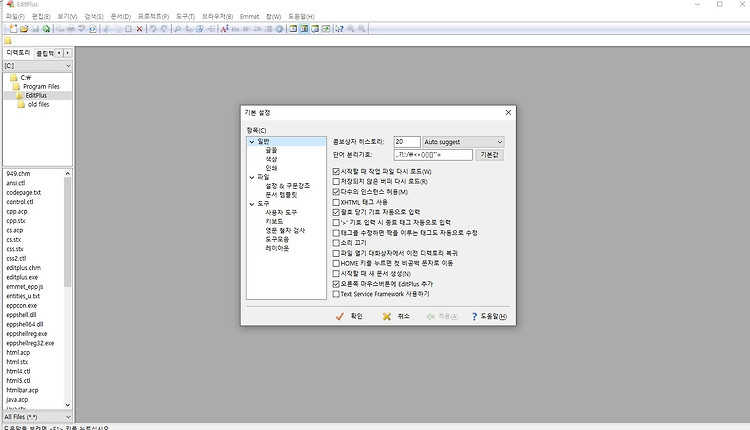Select the Program Files folder
Viewport: 750px width, 430px height.
41,87
